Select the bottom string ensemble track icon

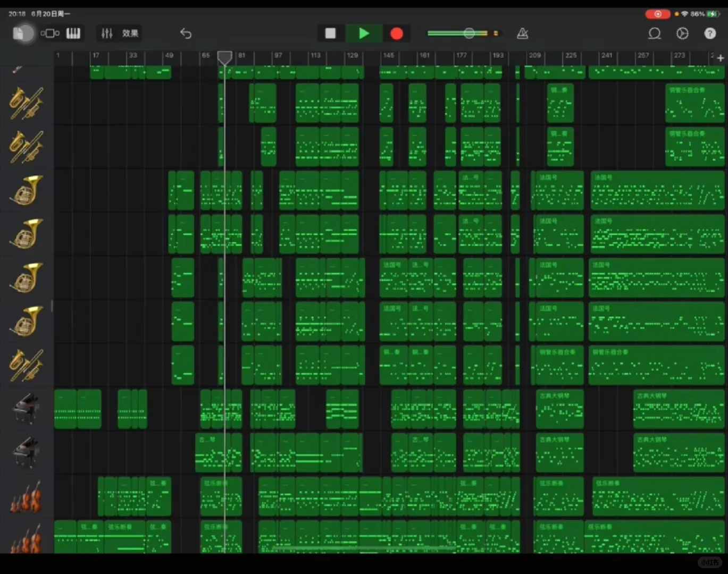[x=26, y=539]
